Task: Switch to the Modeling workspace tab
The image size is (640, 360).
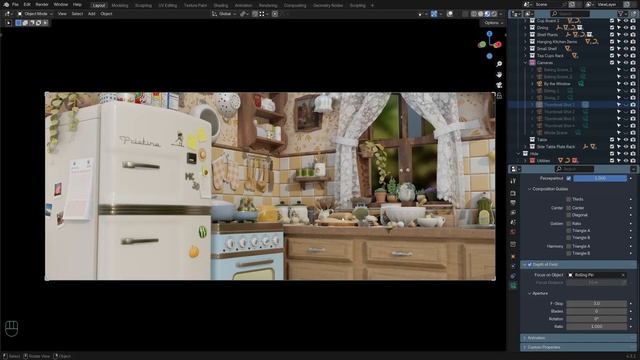Action: pyautogui.click(x=120, y=5)
